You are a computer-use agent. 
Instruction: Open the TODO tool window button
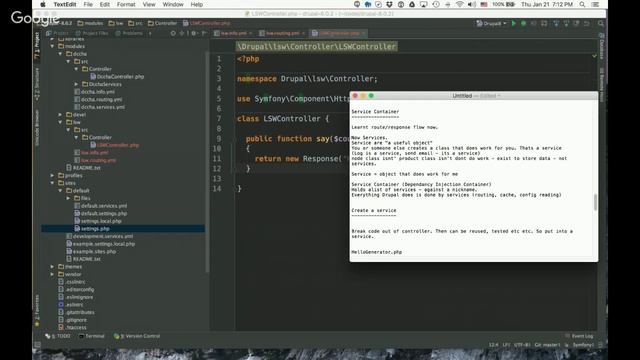[x=58, y=336]
